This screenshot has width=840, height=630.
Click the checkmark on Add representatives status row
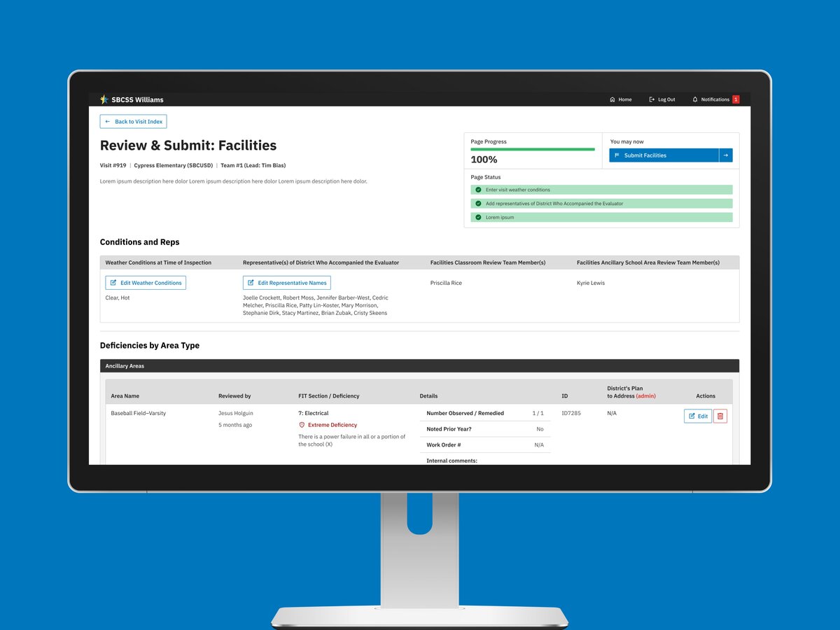tap(478, 203)
